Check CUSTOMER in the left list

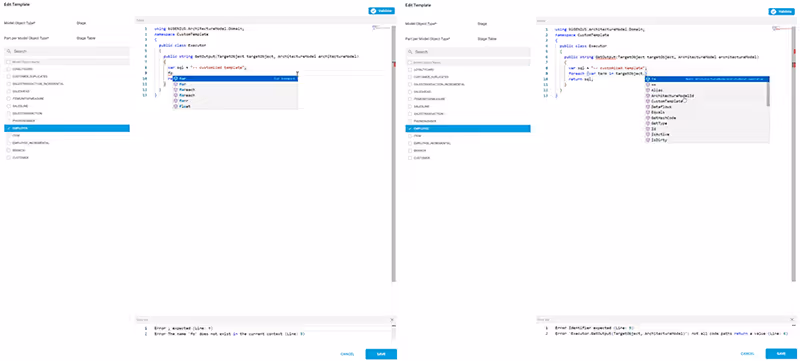click(x=8, y=158)
